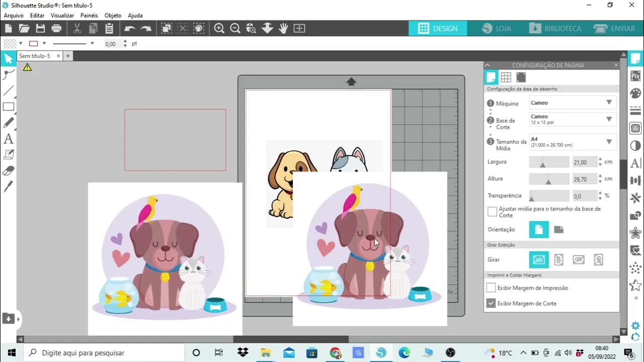This screenshot has height=362, width=644.
Task: Open the Fill color palette panel icon
Action: pos(635,94)
